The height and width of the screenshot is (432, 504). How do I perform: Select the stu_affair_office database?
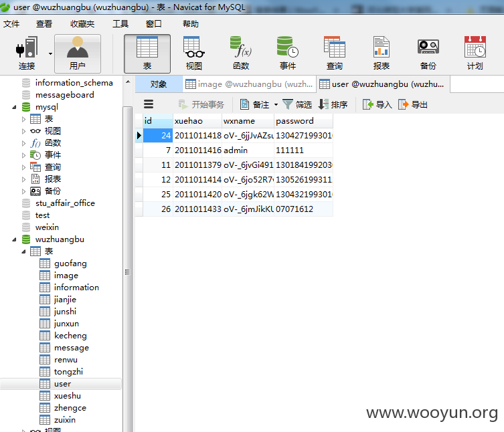[x=65, y=203]
